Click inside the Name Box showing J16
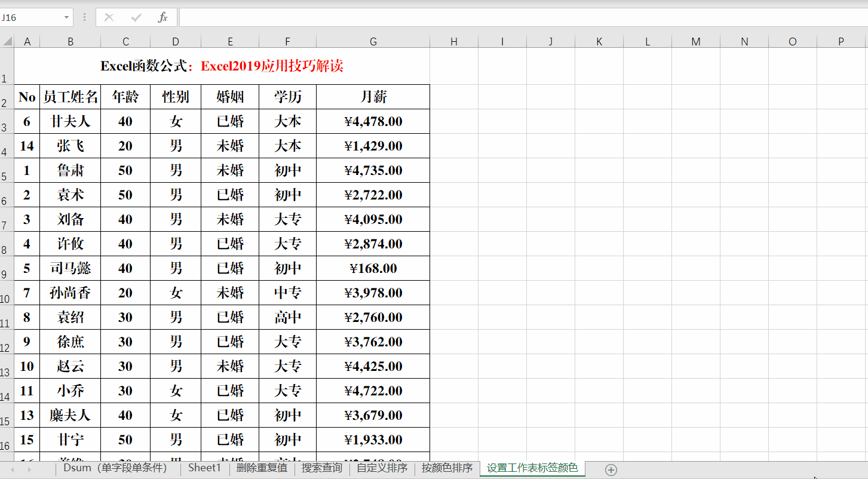Image resolution: width=868 pixels, height=479 pixels. [30, 17]
